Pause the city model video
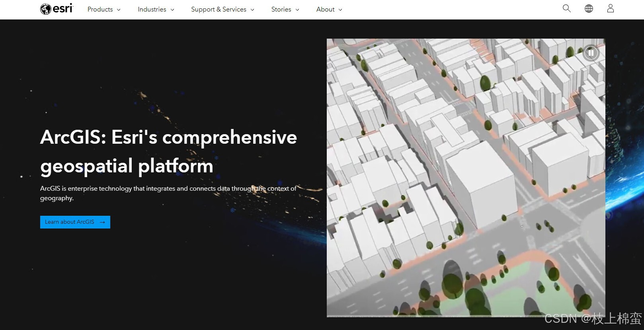The height and width of the screenshot is (330, 644). coord(591,53)
